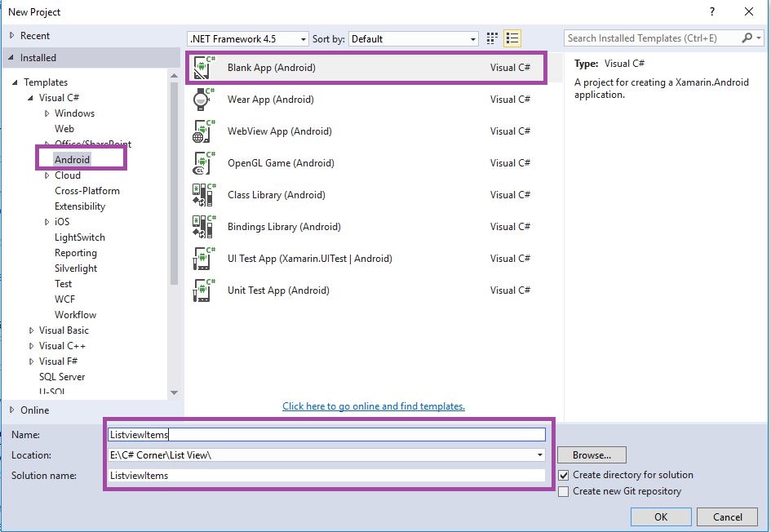Click the tree scroll down arrow
This screenshot has height=532, width=771.
tap(174, 392)
